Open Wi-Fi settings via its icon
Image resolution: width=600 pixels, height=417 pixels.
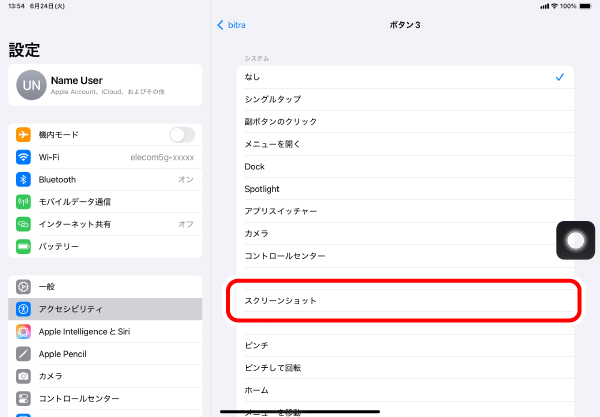click(x=24, y=157)
